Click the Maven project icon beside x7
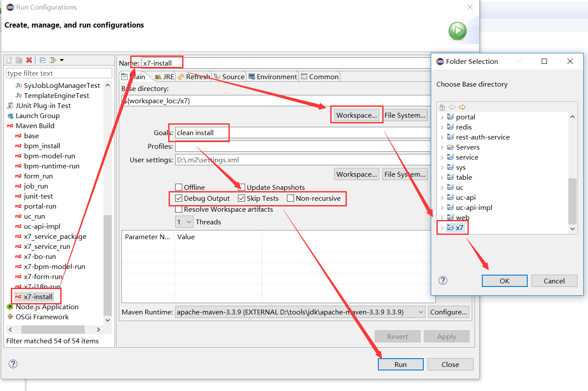 click(x=450, y=227)
